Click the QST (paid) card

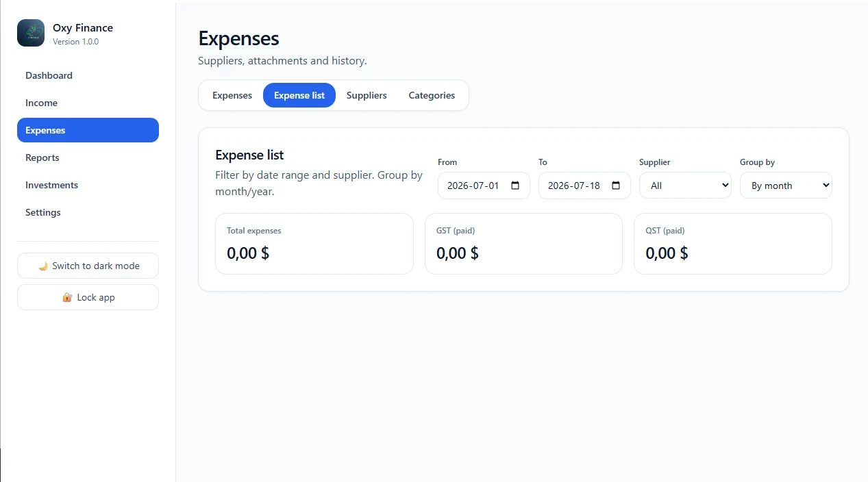point(733,244)
